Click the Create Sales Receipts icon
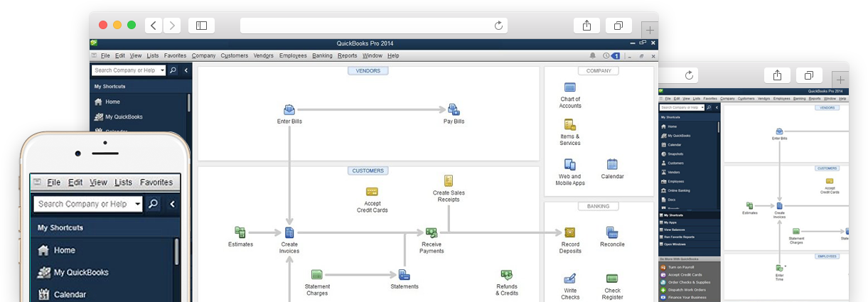This screenshot has height=302, width=868. [449, 180]
